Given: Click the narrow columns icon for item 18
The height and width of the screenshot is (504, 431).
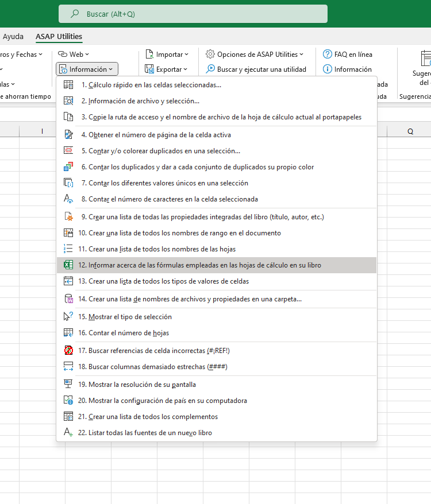Looking at the screenshot, I should 68,367.
